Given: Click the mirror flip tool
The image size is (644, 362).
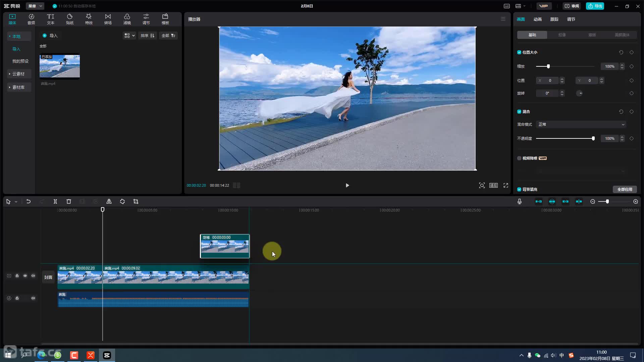Looking at the screenshot, I should coord(109,201).
